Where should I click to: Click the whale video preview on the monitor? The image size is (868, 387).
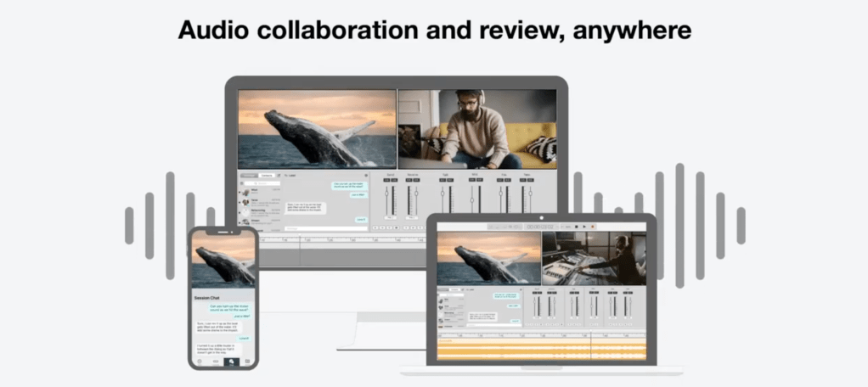point(317,129)
